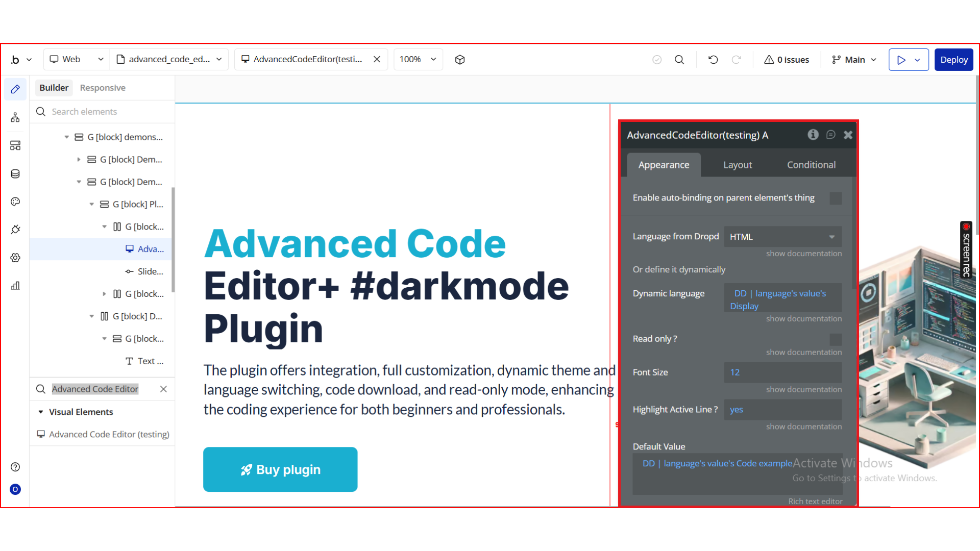This screenshot has width=980, height=551.
Task: Enable auto-binding on parent element's thing checkbox
Action: click(x=836, y=198)
